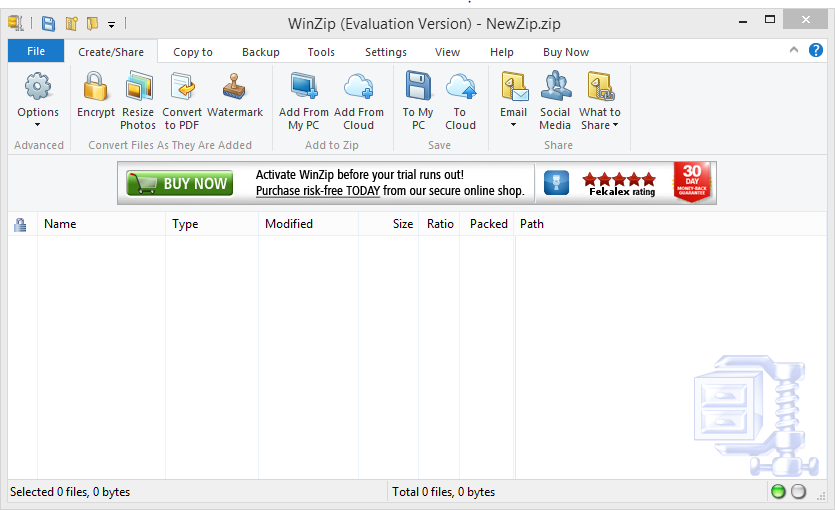The height and width of the screenshot is (510, 835).
Task: Click the green status indicator light
Action: [x=778, y=491]
